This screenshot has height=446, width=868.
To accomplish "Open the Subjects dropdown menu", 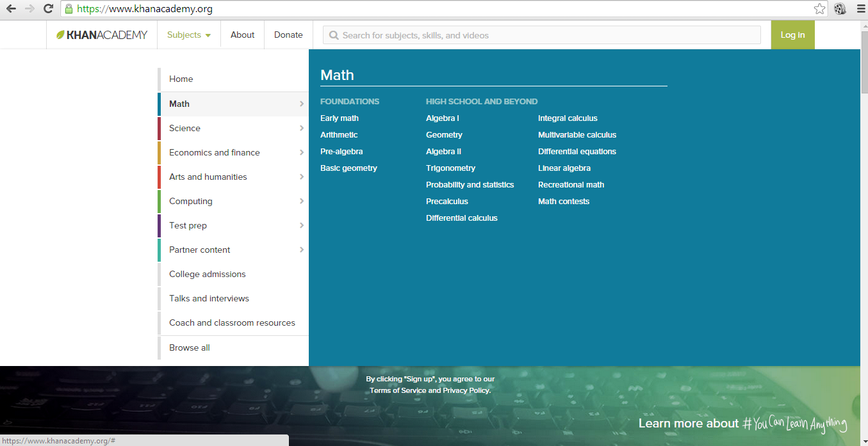I will point(189,35).
